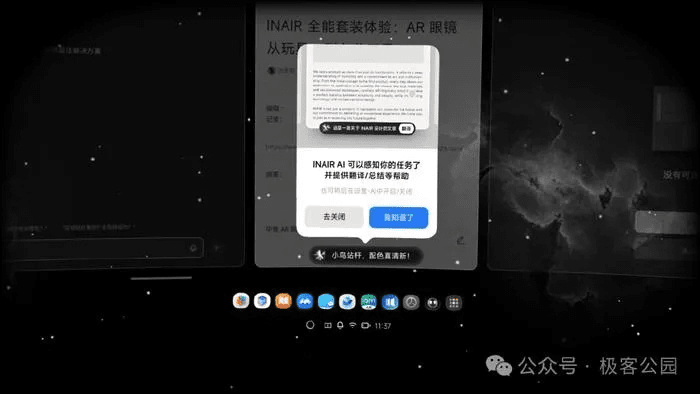Click the bird icon in the AI suggestion pill

[x=320, y=255]
